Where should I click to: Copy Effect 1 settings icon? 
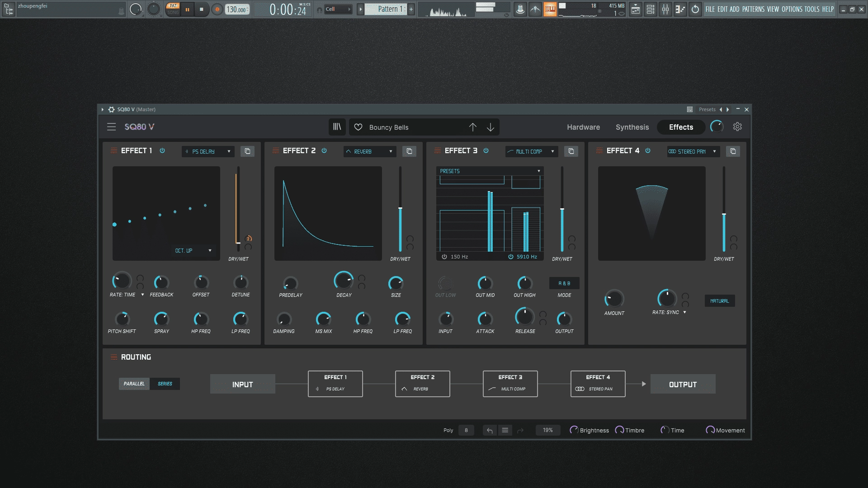(247, 151)
